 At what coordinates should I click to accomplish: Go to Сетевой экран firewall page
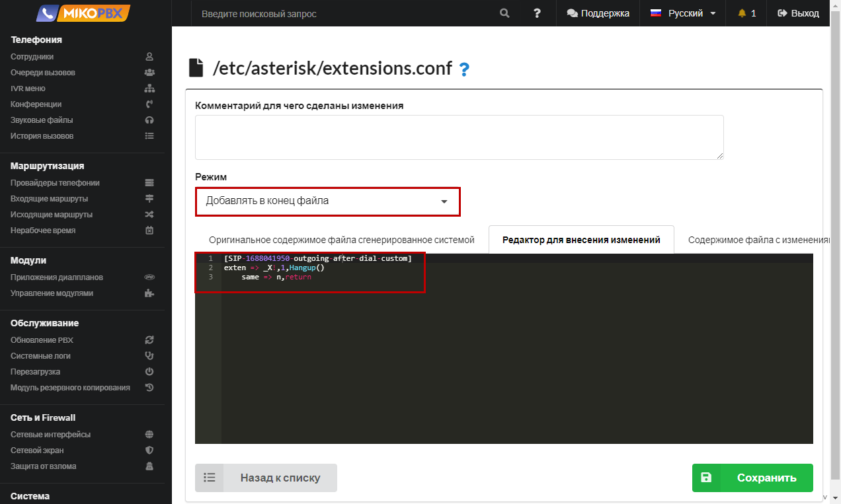pyautogui.click(x=37, y=450)
